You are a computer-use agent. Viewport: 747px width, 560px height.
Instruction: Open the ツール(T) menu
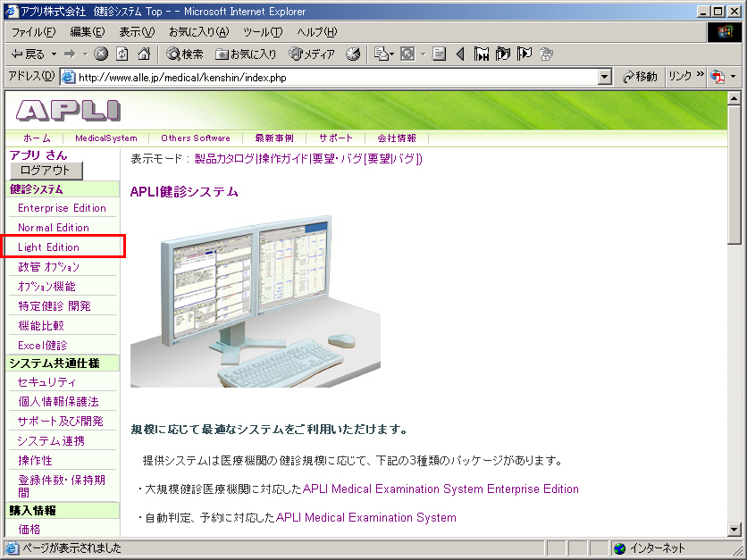pos(263,32)
